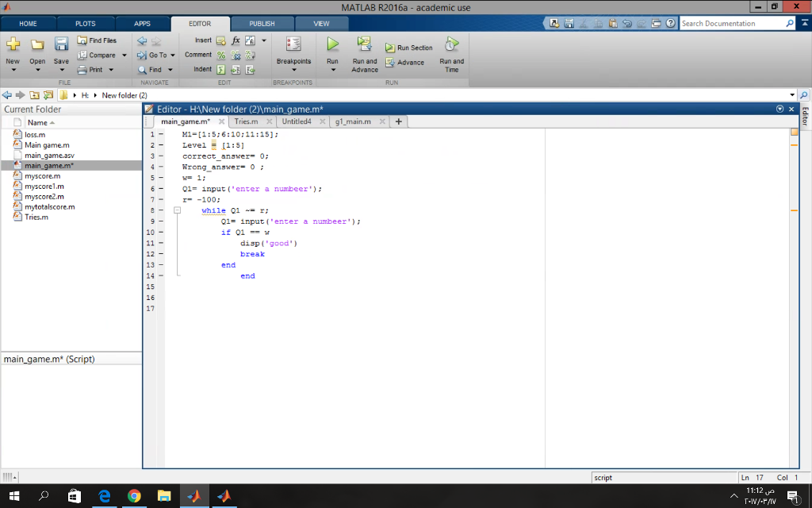This screenshot has height=508, width=812.
Task: Expand Go To dropdown arrow
Action: point(172,55)
